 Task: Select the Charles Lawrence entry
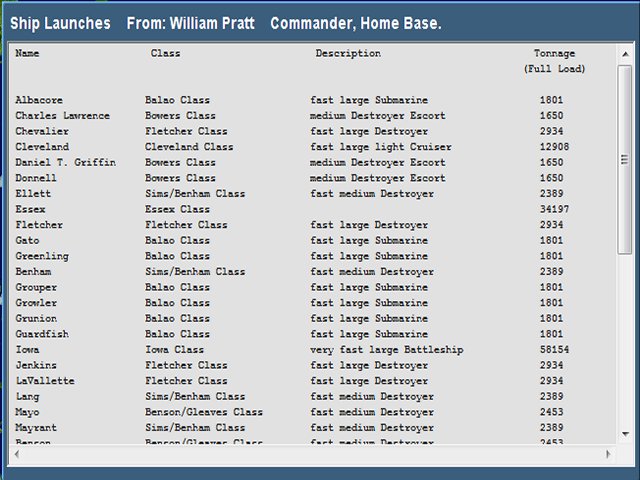pos(62,116)
